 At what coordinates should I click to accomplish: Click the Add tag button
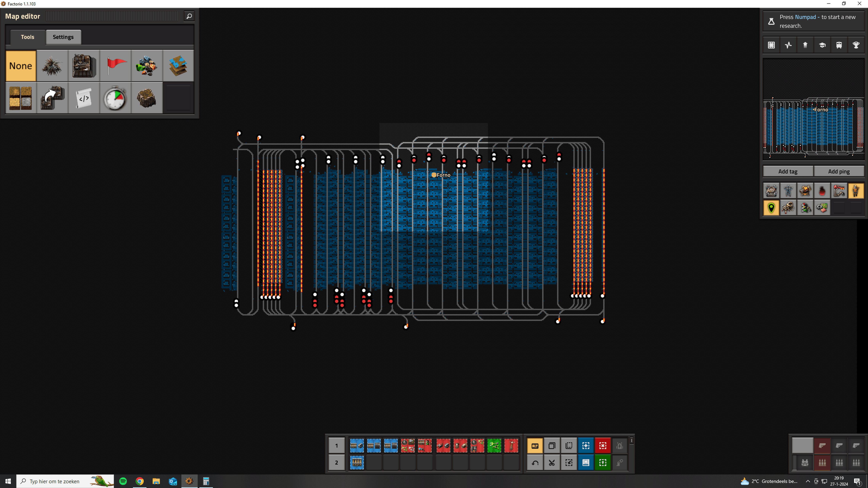[788, 171]
